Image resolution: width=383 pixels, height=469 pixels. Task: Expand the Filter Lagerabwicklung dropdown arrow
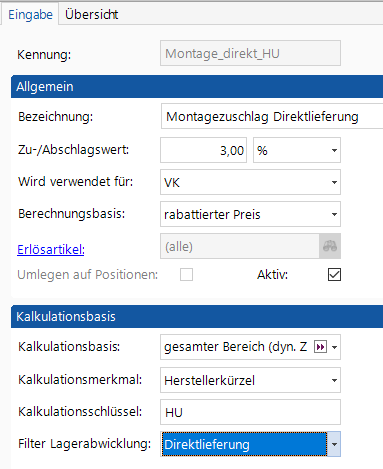pyautogui.click(x=334, y=444)
